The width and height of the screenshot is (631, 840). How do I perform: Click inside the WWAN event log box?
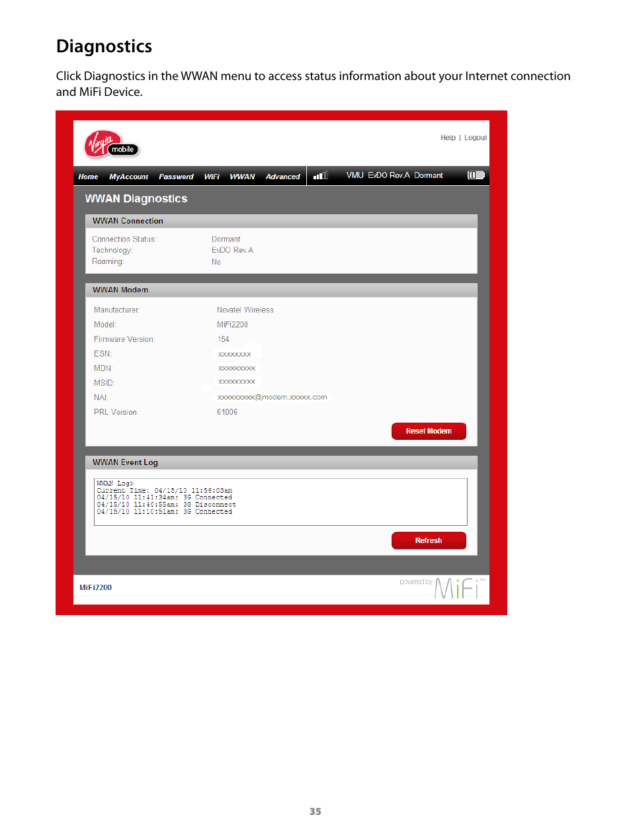tap(280, 502)
